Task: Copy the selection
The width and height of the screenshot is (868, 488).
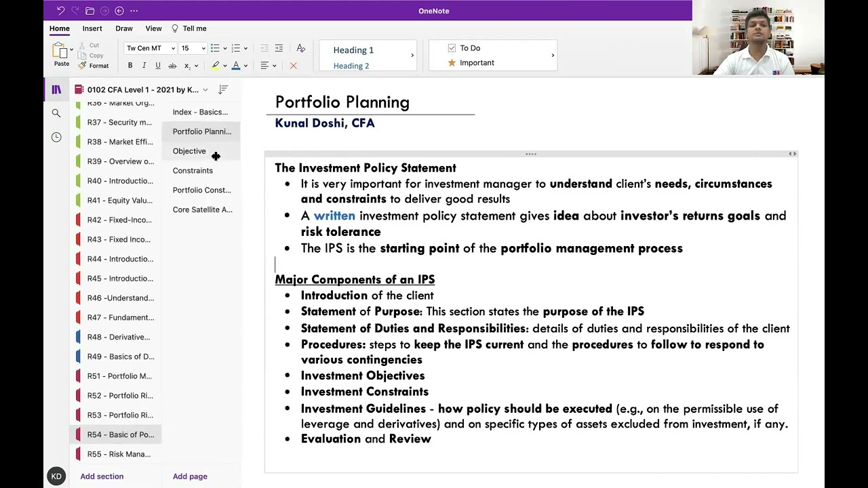Action: (91, 56)
